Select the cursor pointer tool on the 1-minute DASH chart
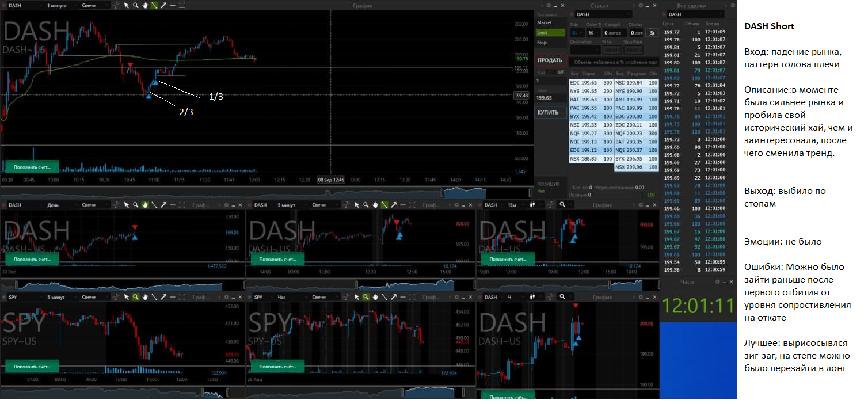Viewport: 868px width, 404px height. (x=127, y=5)
